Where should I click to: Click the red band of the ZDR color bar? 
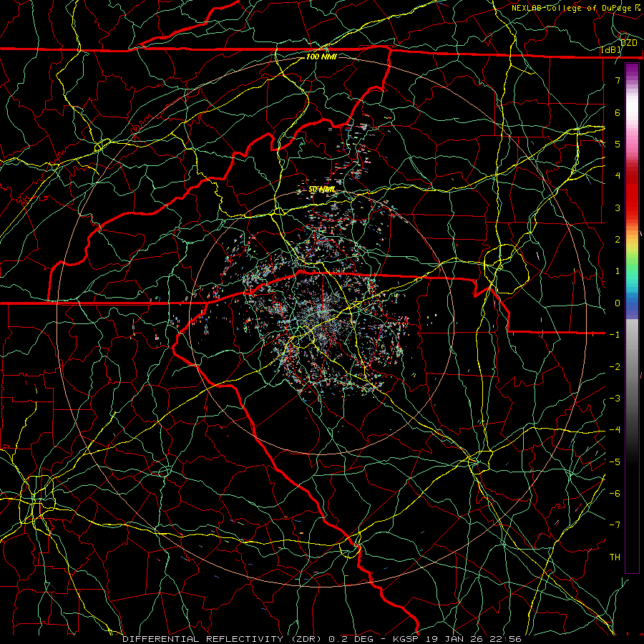632,193
